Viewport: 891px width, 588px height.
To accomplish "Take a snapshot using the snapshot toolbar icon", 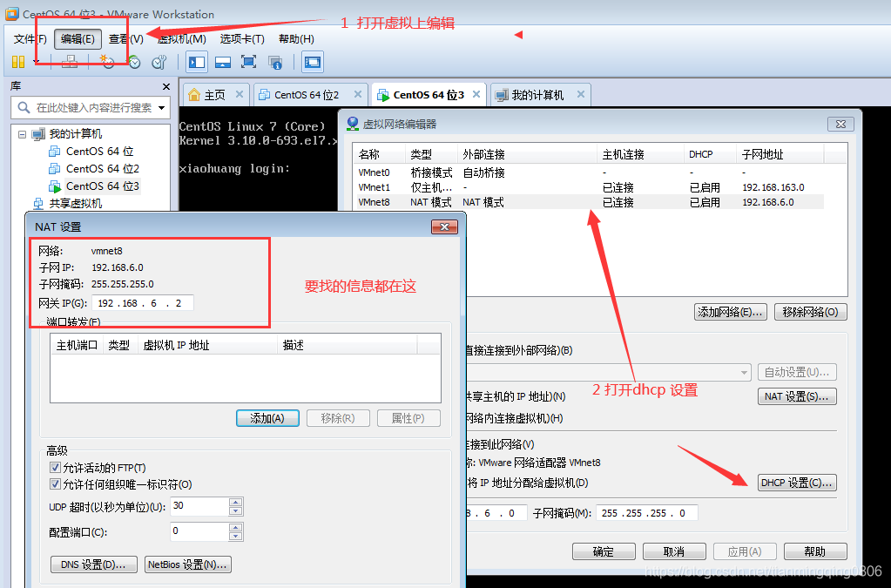I will pyautogui.click(x=106, y=62).
